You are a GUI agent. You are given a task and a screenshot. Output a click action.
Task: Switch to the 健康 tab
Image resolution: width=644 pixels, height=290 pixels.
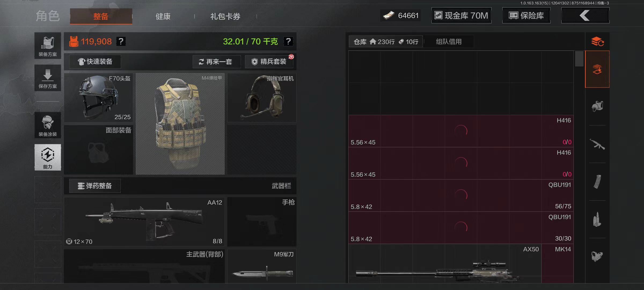click(x=163, y=16)
